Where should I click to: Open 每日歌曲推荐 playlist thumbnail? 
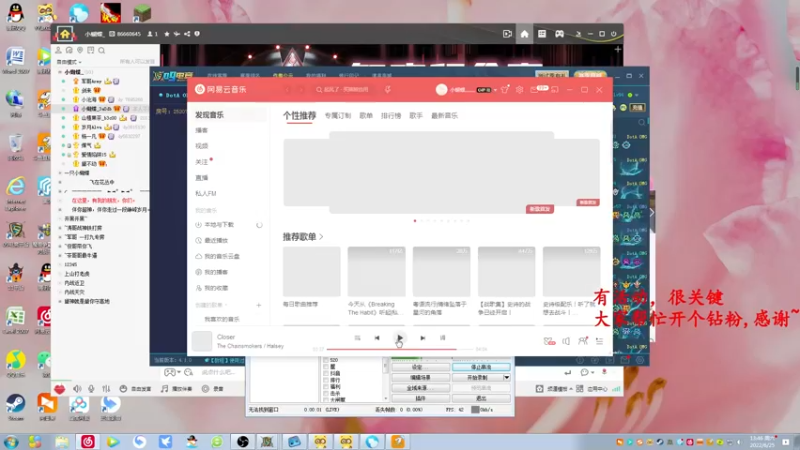click(x=312, y=271)
